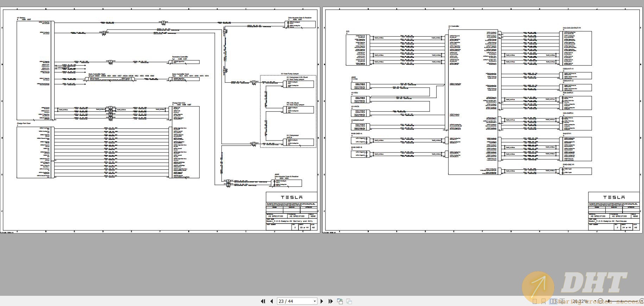
Task: Click the 'Drive Inverter Rear & Resolver' label
Action: 300,17
